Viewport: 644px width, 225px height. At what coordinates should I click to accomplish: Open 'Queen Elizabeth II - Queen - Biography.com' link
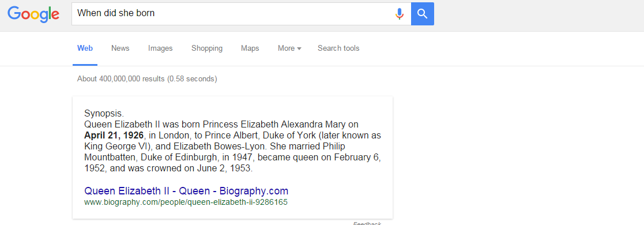tap(186, 191)
